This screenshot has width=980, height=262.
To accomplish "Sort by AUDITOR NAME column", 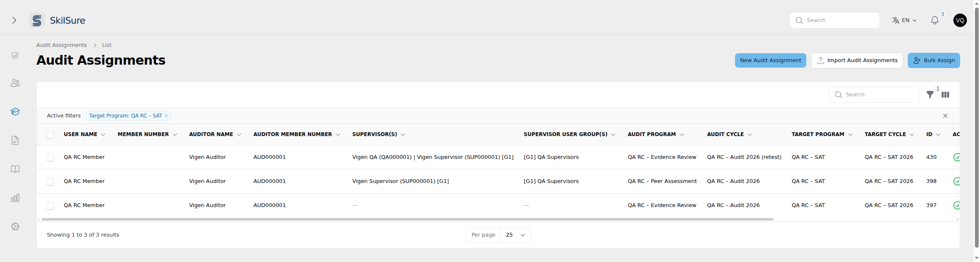I will tap(215, 134).
